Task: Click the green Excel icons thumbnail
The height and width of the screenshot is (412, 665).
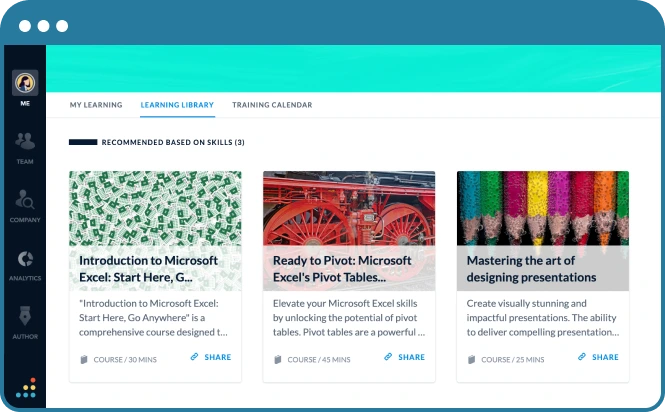Action: [x=155, y=208]
